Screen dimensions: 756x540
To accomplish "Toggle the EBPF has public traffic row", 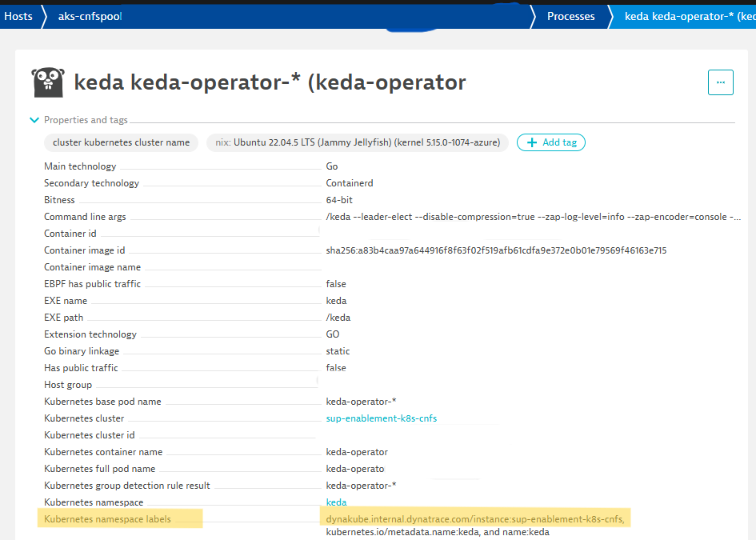I will click(x=93, y=283).
